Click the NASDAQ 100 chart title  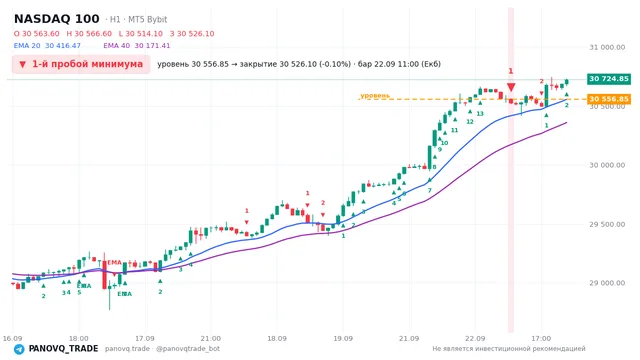[57, 19]
